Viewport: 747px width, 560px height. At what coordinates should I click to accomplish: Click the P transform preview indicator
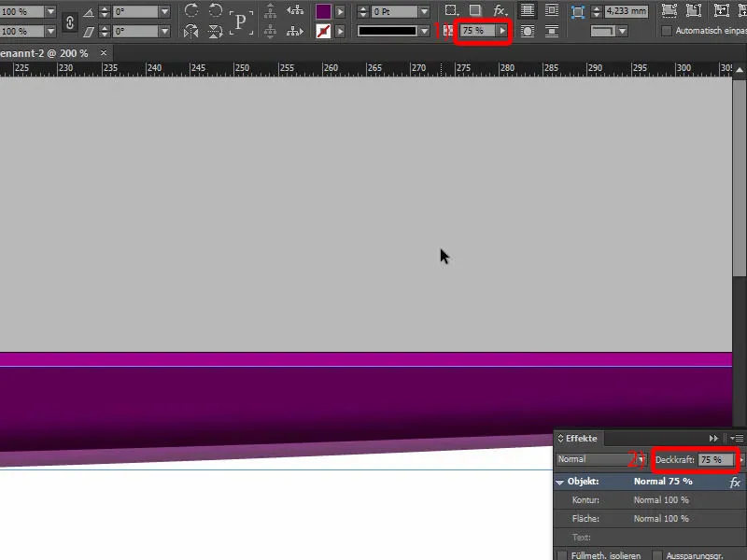tap(241, 21)
